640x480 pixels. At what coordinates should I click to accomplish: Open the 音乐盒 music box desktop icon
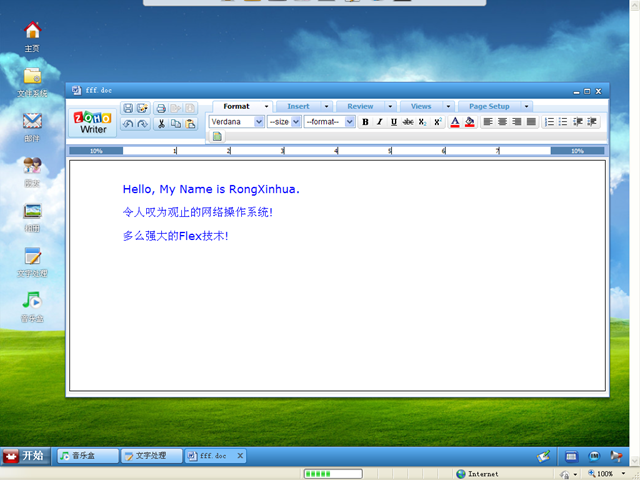pos(32,307)
